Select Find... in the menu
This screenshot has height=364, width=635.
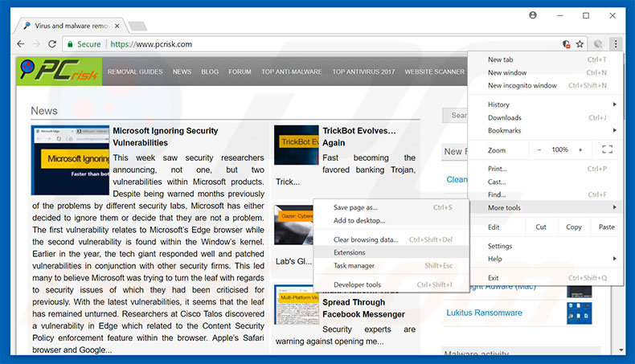click(x=546, y=194)
